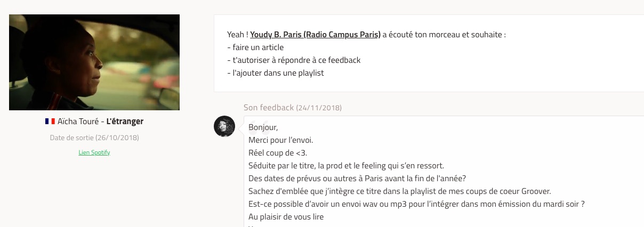Click the wav ou mp3 request line
The height and width of the screenshot is (227, 644).
416,205
